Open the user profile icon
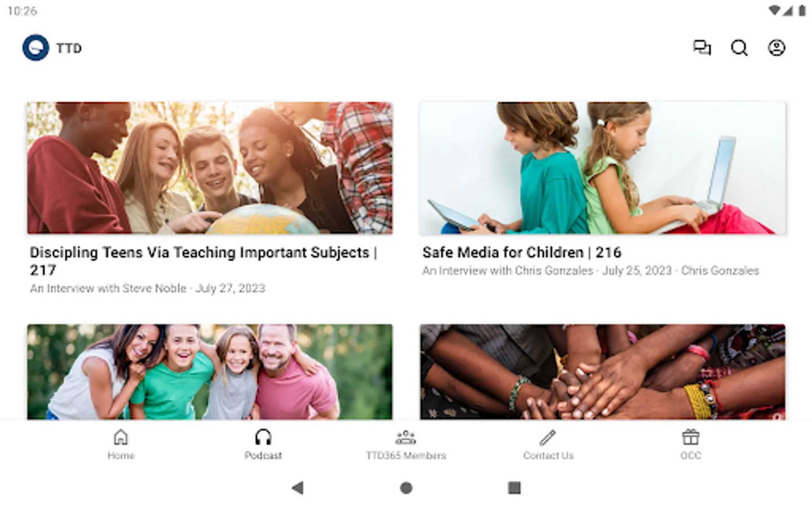812x508 pixels. [x=776, y=48]
